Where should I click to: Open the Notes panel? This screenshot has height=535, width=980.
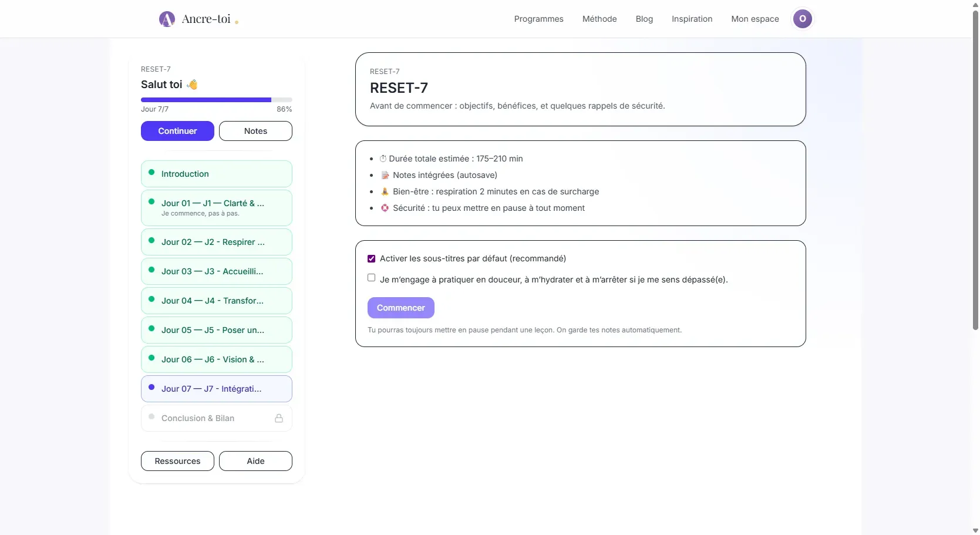click(255, 130)
